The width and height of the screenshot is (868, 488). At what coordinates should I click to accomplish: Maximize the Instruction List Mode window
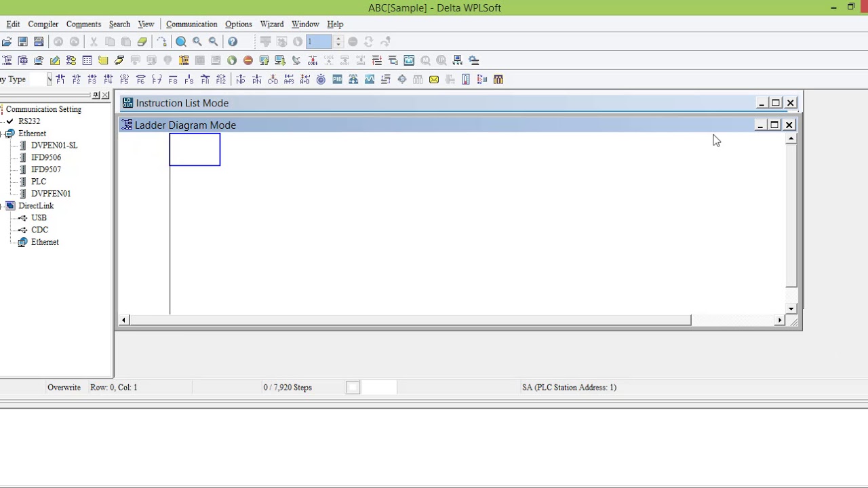tap(776, 103)
